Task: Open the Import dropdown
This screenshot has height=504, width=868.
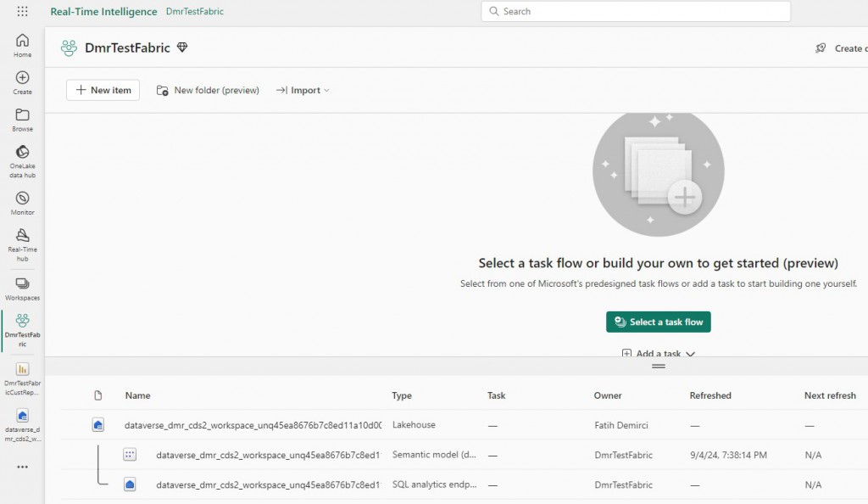Action: pyautogui.click(x=303, y=90)
